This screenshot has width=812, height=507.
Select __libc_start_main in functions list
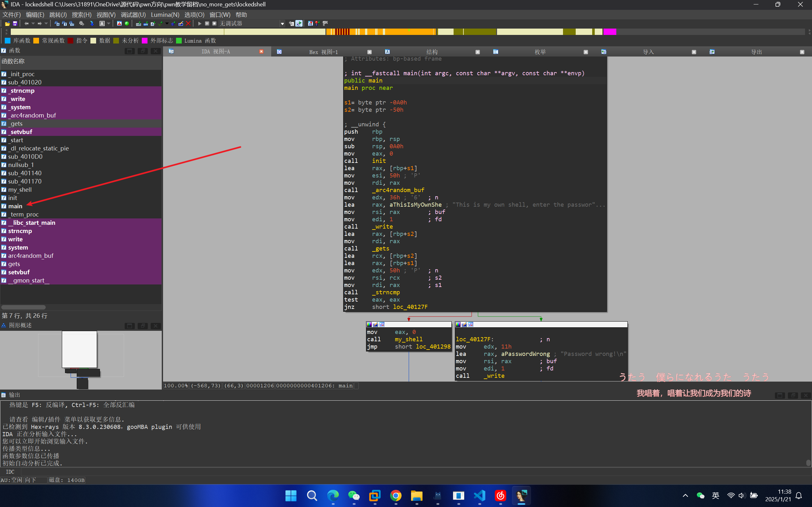(81, 223)
